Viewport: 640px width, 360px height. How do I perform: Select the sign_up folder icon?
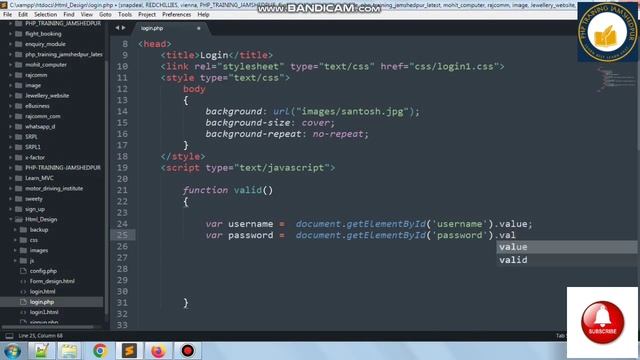coord(18,209)
